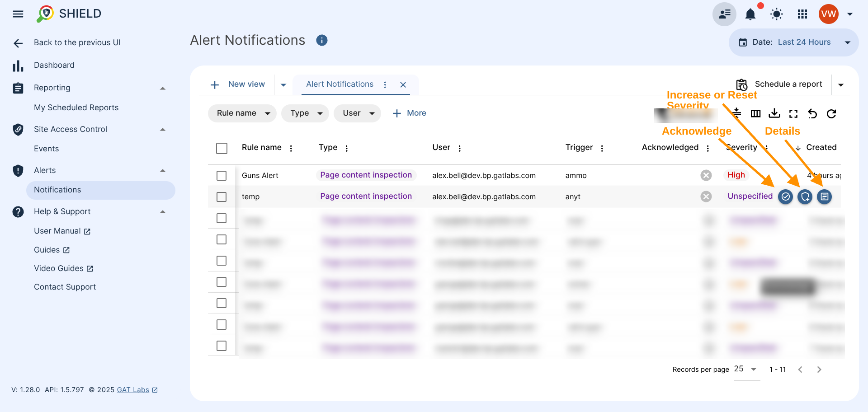Click the not-acknowledged icon in Guns Alert row
This screenshot has height=412, width=868.
pos(706,175)
